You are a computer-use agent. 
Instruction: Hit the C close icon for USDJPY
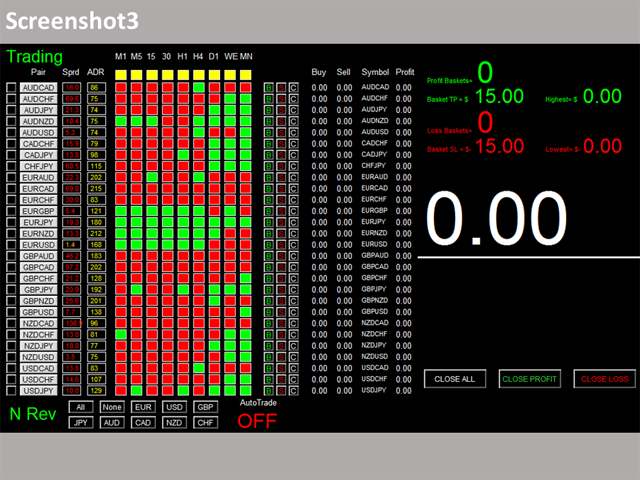(293, 390)
